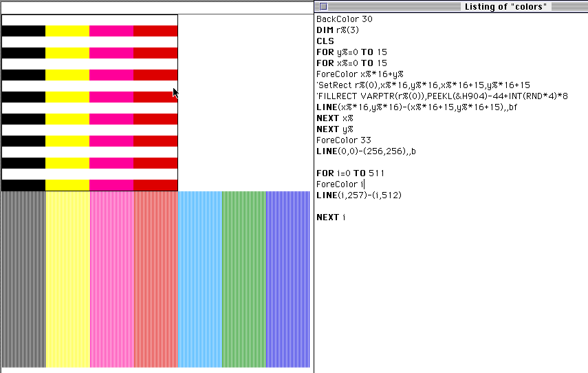Click the 'NEXT i' statement
The image size is (588, 373).
click(x=330, y=217)
